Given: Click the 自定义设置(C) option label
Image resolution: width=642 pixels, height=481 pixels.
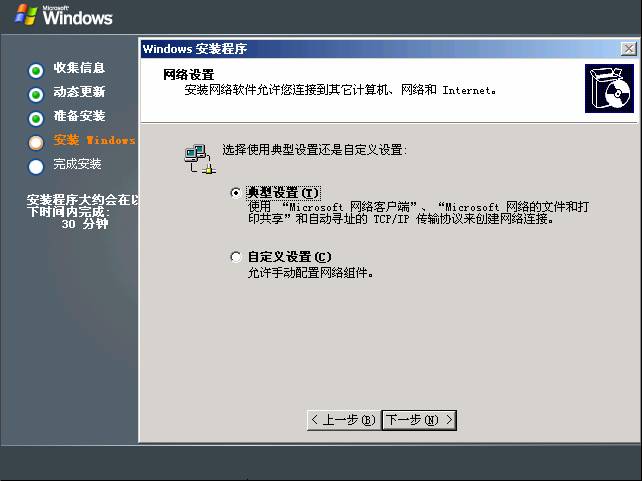Looking at the screenshot, I should (x=289, y=257).
